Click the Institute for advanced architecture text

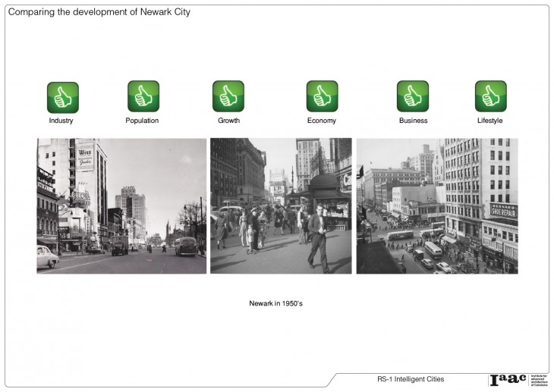coord(538,380)
